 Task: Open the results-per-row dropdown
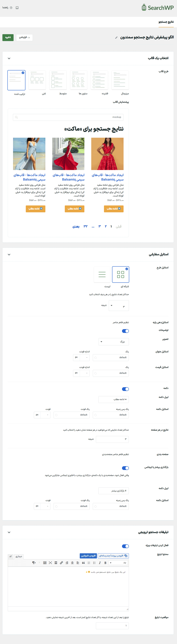click(119, 305)
